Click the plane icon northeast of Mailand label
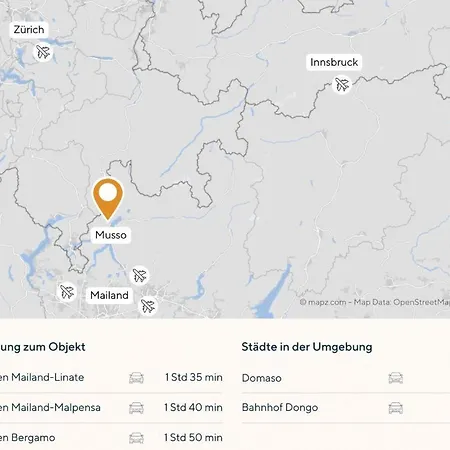450x450 pixels. point(139,275)
